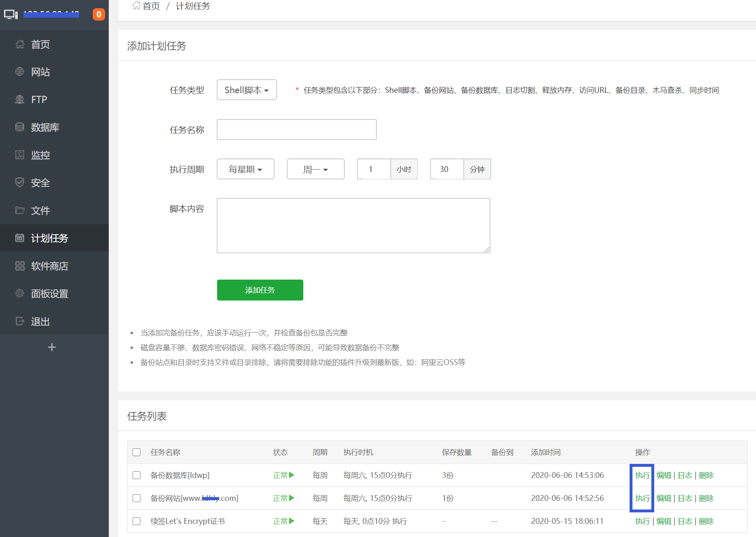The height and width of the screenshot is (537, 756).
Task: Open the 监控 monitoring panel
Action: click(x=40, y=155)
